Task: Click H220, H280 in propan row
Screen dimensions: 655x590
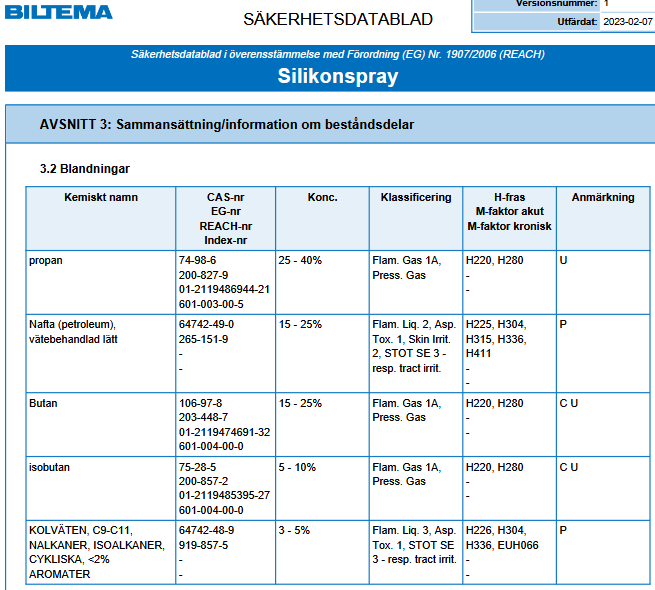Action: click(495, 260)
